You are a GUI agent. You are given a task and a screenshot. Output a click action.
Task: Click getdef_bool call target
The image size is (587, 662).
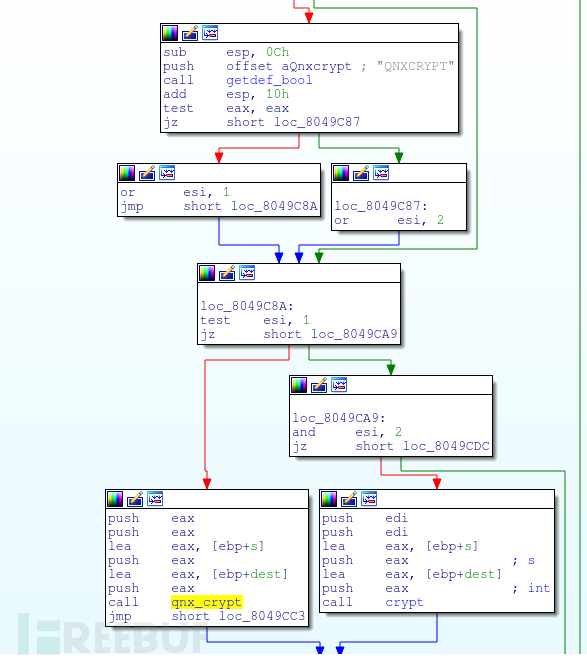tap(269, 80)
